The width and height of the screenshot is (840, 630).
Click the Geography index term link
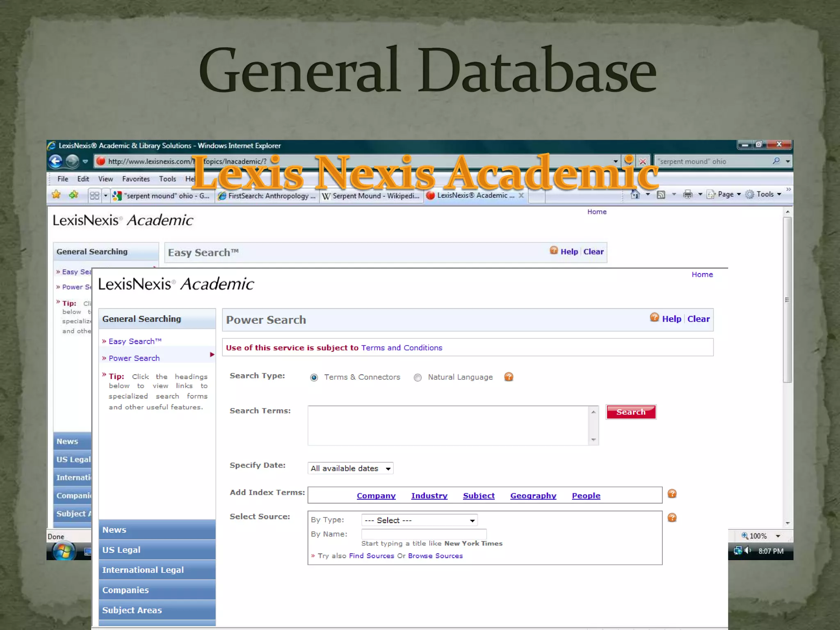click(533, 495)
